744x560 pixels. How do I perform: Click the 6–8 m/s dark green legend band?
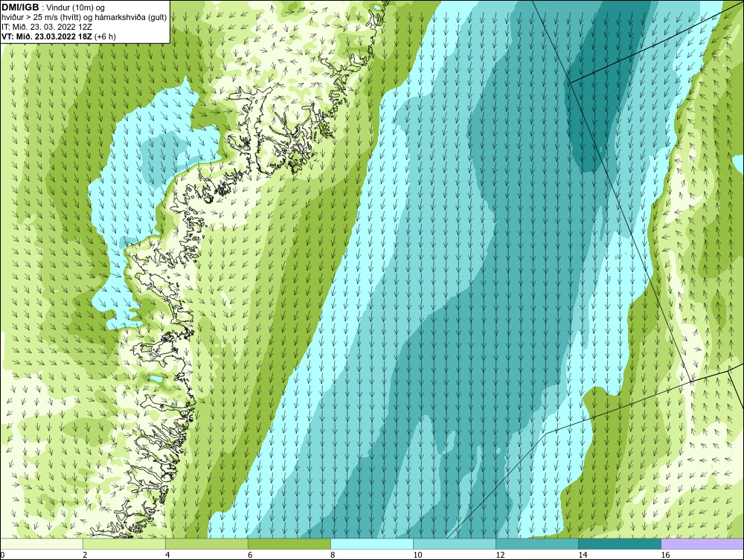(289, 544)
